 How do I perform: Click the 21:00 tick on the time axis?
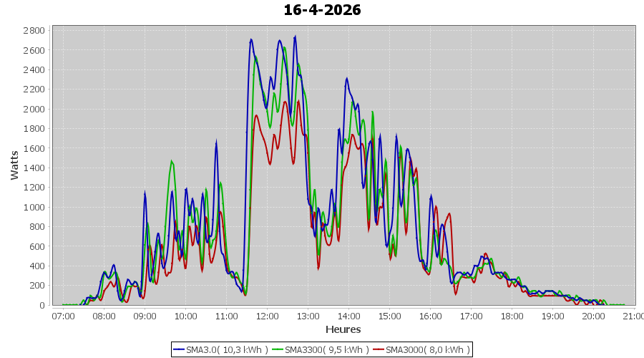633,316
